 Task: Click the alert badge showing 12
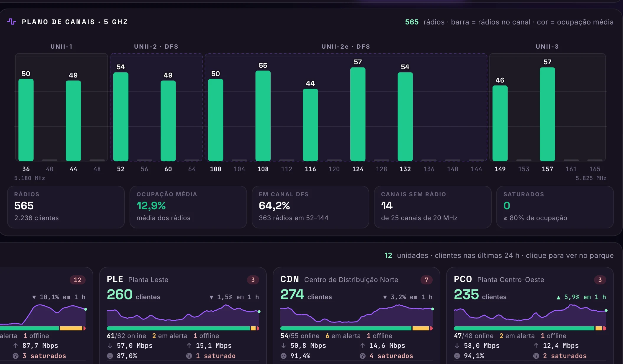78,280
